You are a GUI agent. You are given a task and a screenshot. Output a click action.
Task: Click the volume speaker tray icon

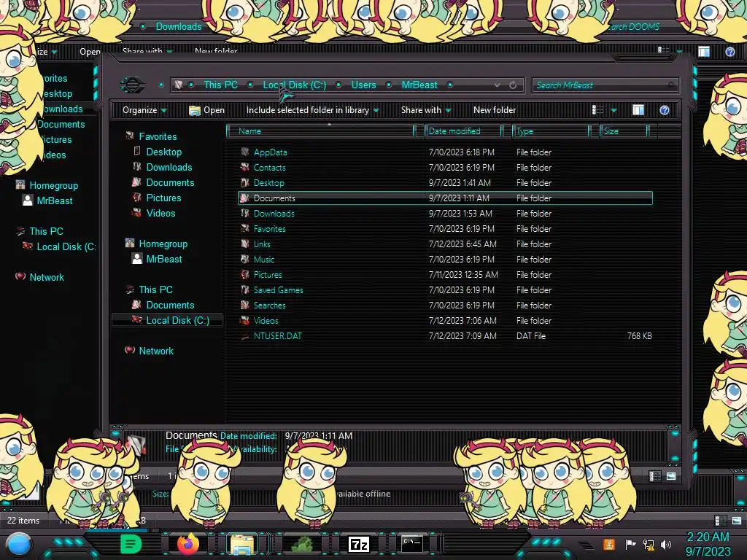click(x=666, y=544)
